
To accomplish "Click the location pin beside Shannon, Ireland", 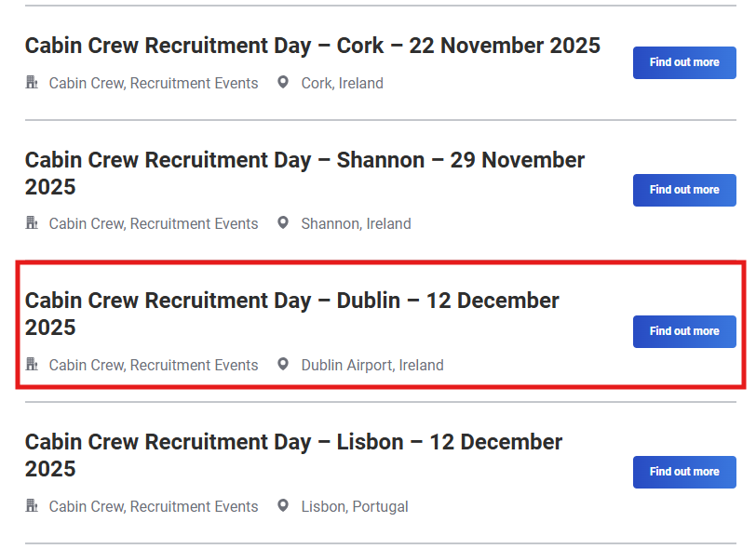I will point(283,223).
